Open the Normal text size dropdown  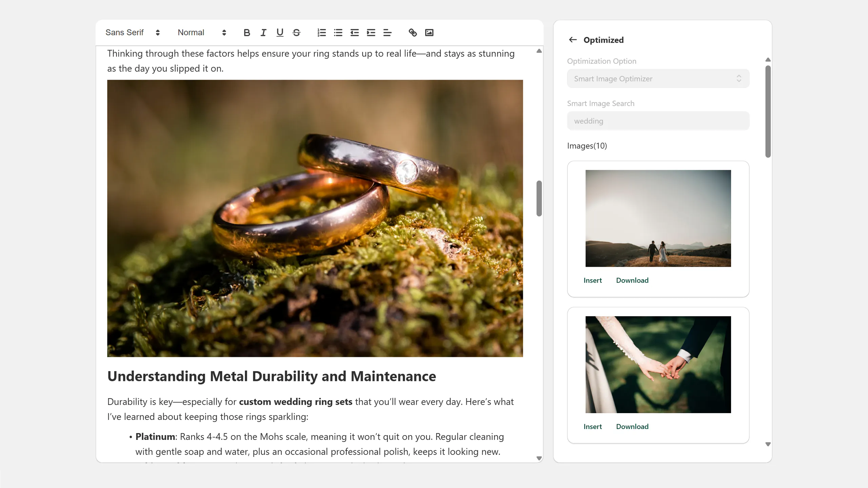202,33
